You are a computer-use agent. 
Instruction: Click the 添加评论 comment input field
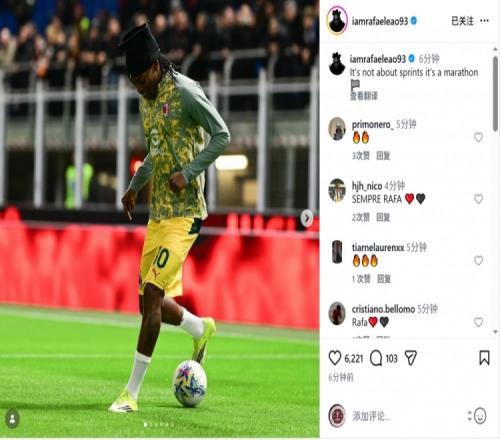(408, 416)
